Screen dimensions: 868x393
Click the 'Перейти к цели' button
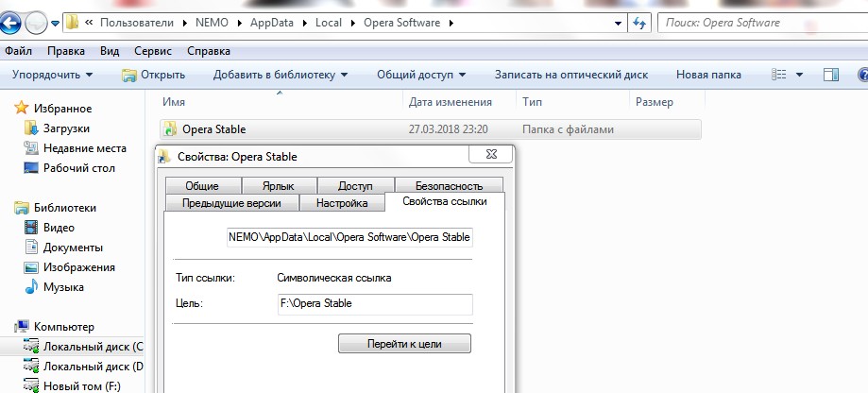pos(404,343)
